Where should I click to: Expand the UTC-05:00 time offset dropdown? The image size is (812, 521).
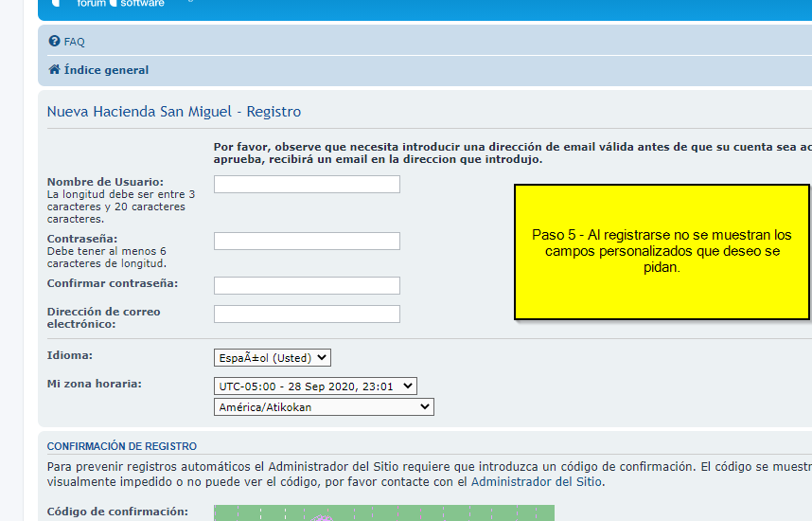point(315,386)
